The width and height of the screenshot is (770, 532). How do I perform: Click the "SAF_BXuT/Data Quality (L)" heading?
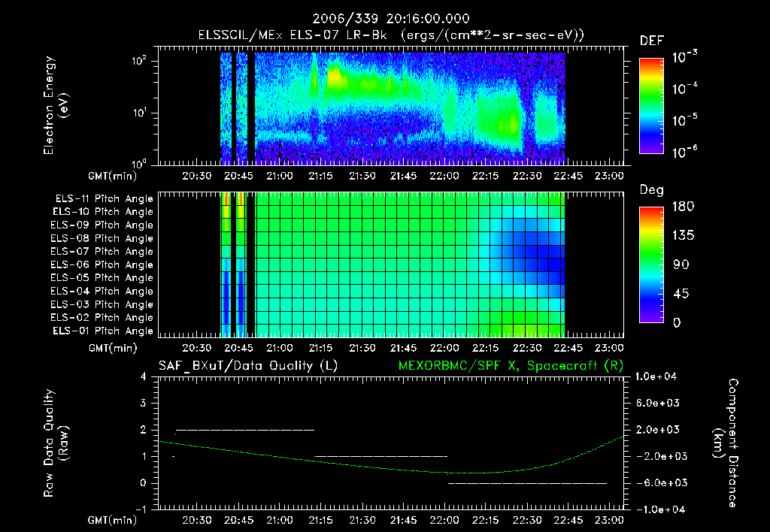[248, 366]
